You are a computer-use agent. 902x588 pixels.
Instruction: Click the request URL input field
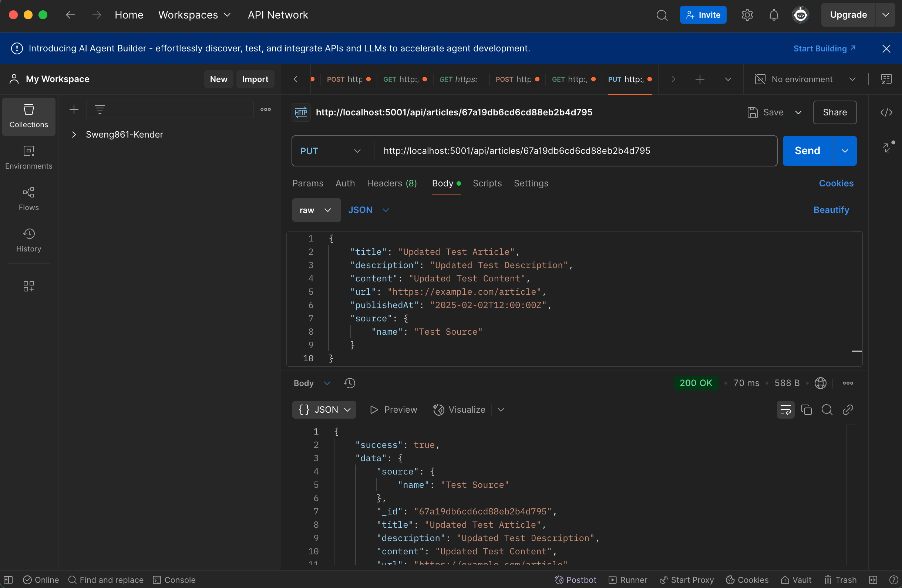point(575,151)
